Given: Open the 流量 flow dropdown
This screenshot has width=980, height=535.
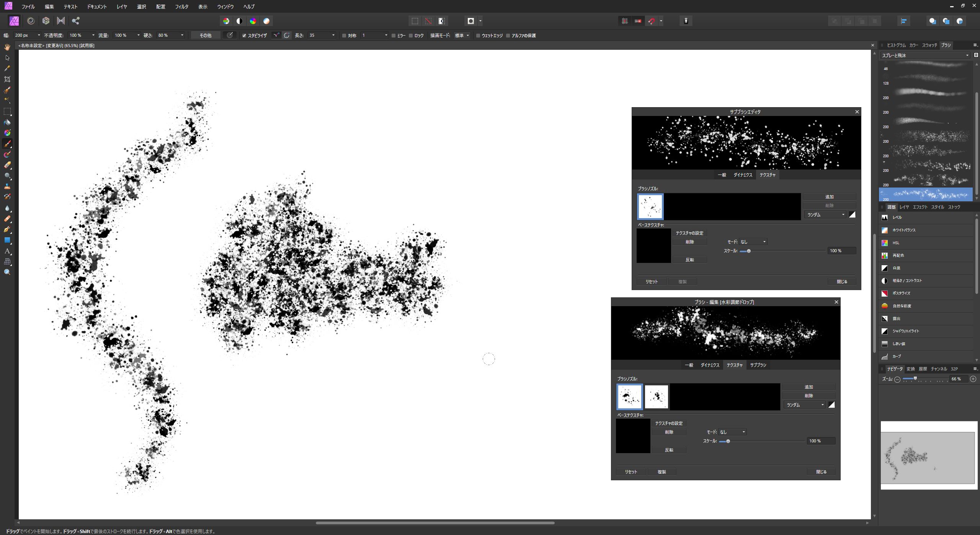Looking at the screenshot, I should (x=138, y=35).
